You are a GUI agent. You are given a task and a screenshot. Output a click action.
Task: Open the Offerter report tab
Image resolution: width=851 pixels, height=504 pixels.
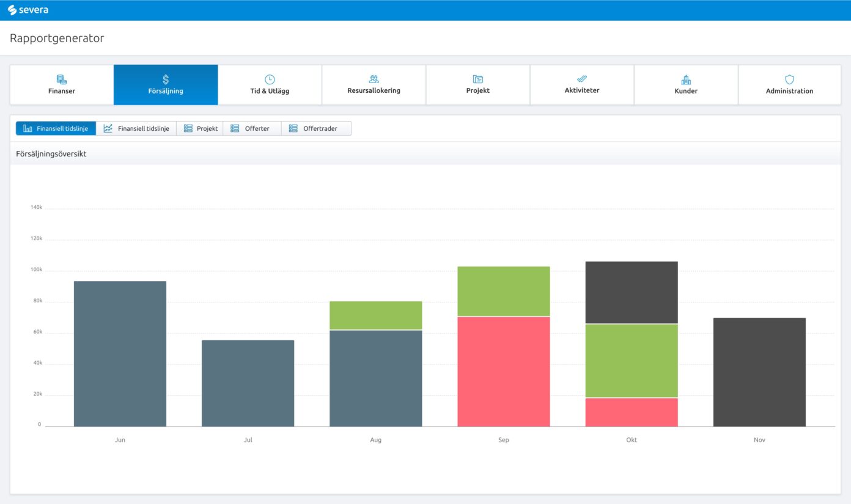click(x=251, y=128)
